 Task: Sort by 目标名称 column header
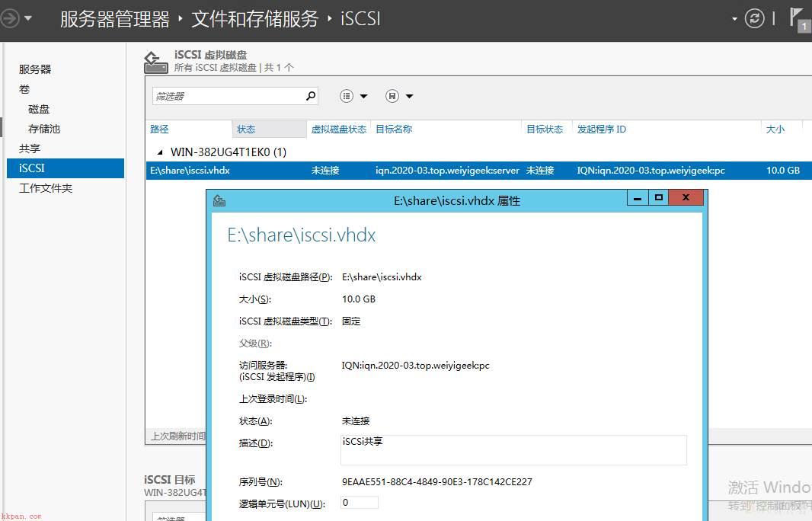pyautogui.click(x=394, y=129)
